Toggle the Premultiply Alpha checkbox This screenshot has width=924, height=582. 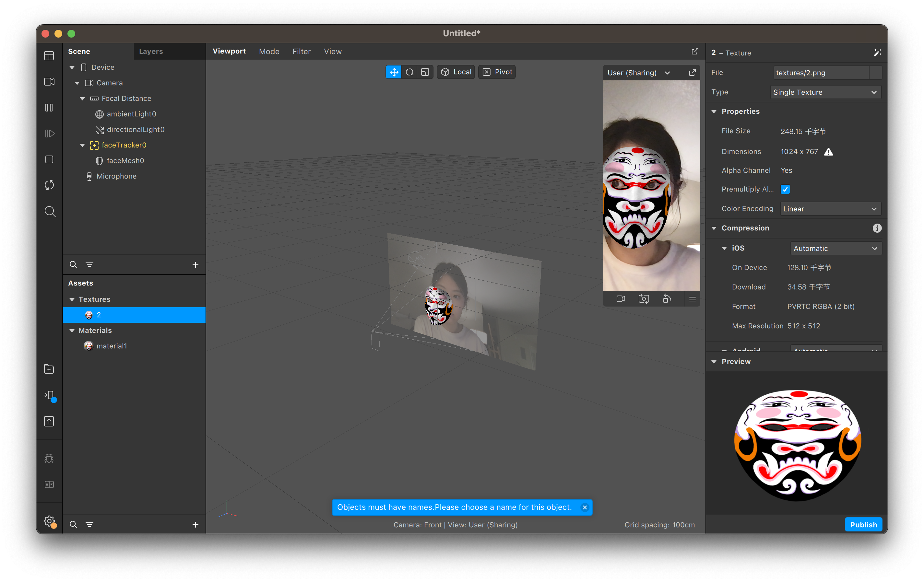[785, 189]
